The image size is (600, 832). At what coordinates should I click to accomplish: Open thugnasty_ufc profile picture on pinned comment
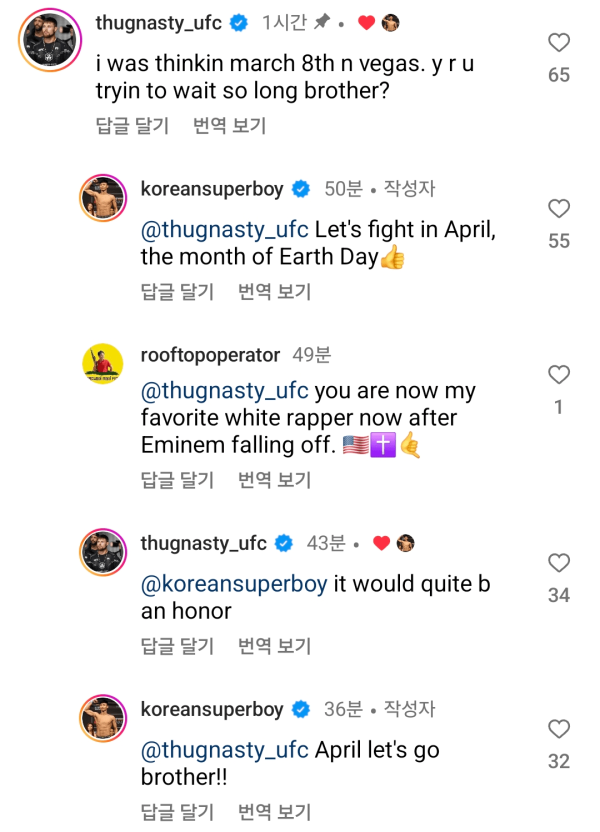50,40
